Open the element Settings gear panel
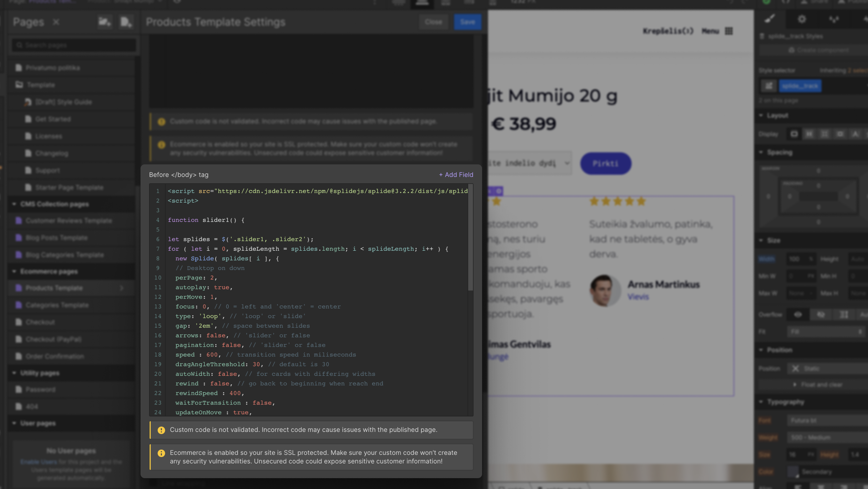This screenshot has height=489, width=868. [x=802, y=19]
